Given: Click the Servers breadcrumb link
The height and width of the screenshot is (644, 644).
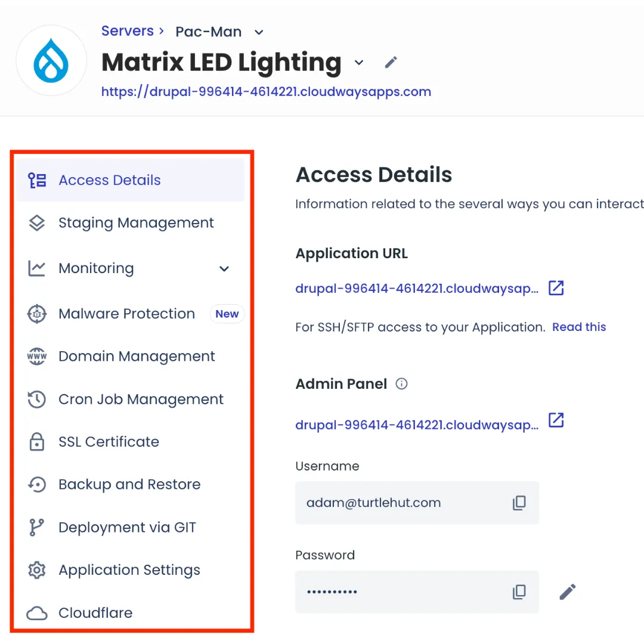Looking at the screenshot, I should [x=127, y=31].
